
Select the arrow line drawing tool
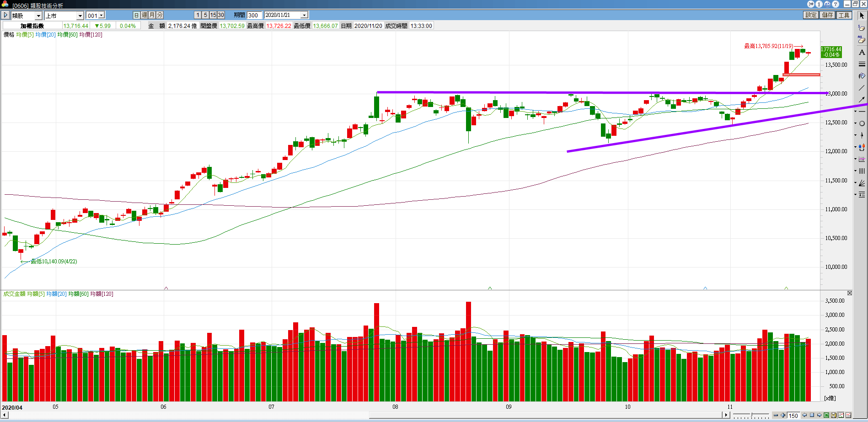pos(862,100)
